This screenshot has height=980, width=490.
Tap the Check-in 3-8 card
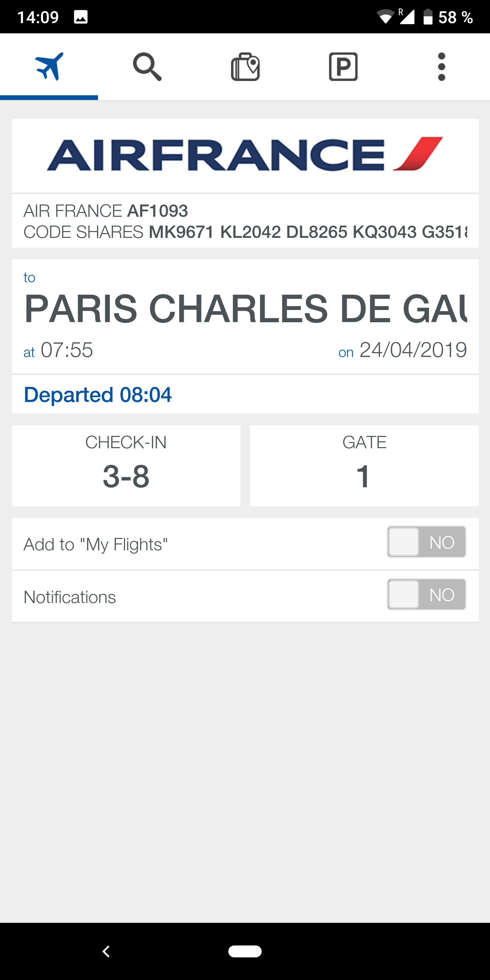click(x=126, y=465)
